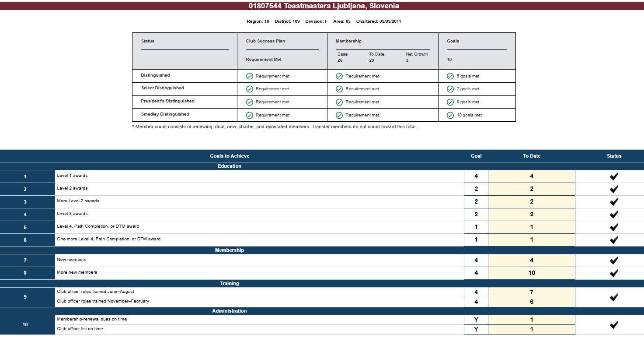Click the Membership To Date value 29
644x338 pixels.
[x=372, y=60]
